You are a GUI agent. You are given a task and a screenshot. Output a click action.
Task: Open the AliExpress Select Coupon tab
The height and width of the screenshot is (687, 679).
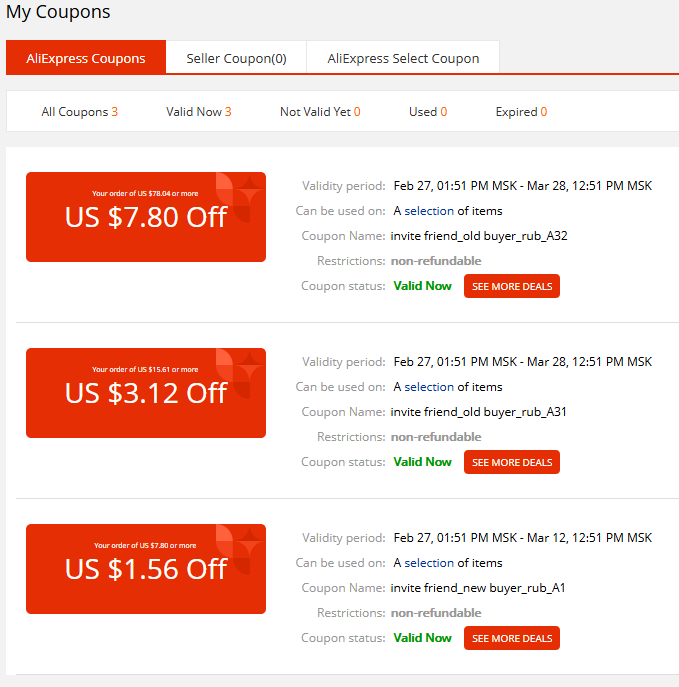click(x=403, y=58)
